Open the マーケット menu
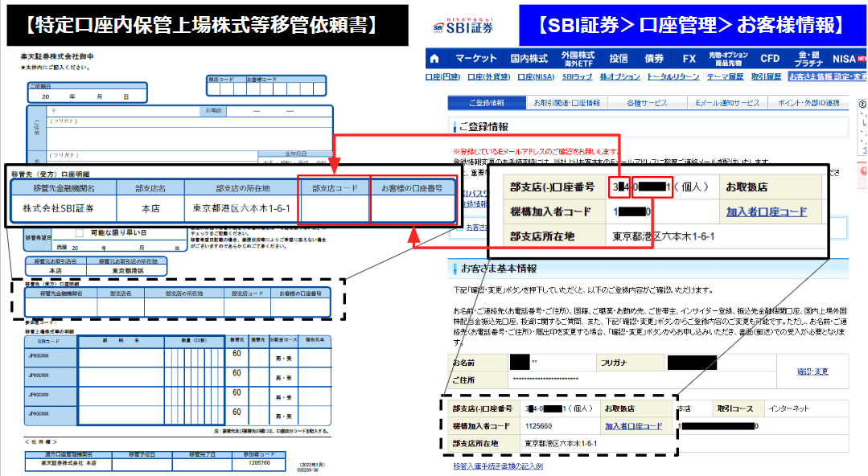 pyautogui.click(x=475, y=58)
